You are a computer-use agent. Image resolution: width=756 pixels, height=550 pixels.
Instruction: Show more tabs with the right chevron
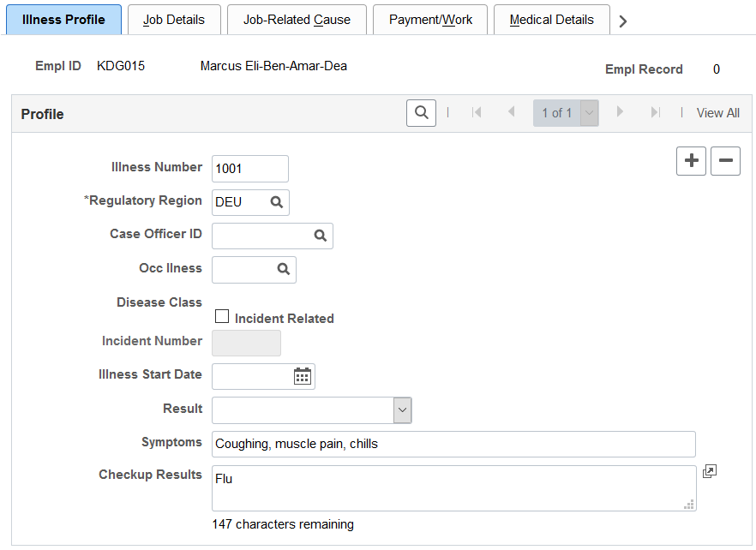point(622,21)
